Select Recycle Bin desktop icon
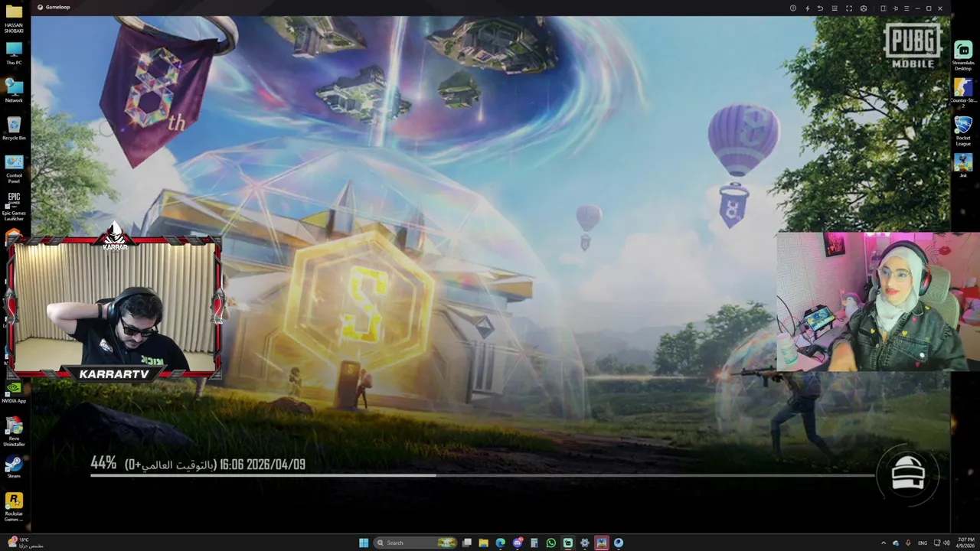 pyautogui.click(x=14, y=128)
